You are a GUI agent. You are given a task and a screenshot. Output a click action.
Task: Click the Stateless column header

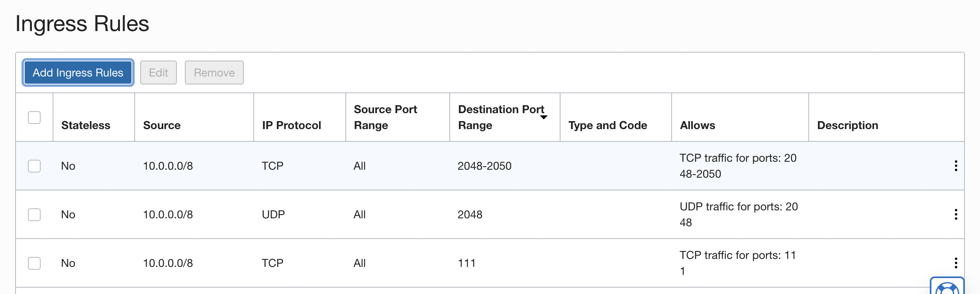[x=86, y=125]
